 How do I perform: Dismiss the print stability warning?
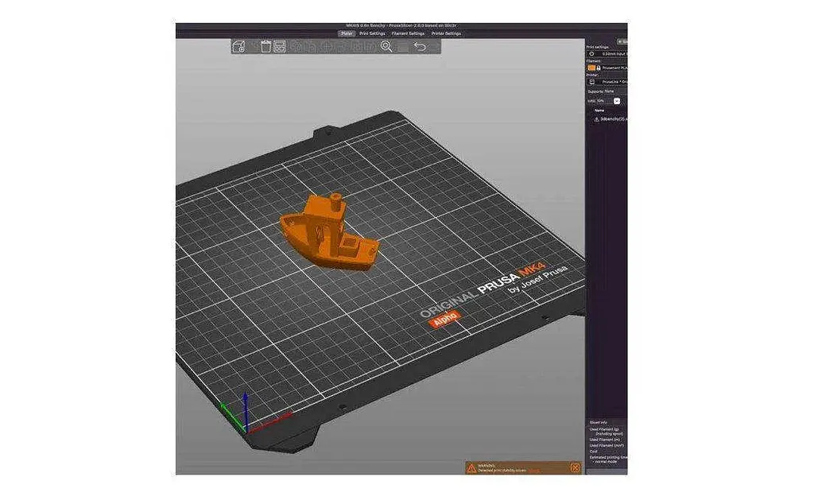[x=573, y=469]
